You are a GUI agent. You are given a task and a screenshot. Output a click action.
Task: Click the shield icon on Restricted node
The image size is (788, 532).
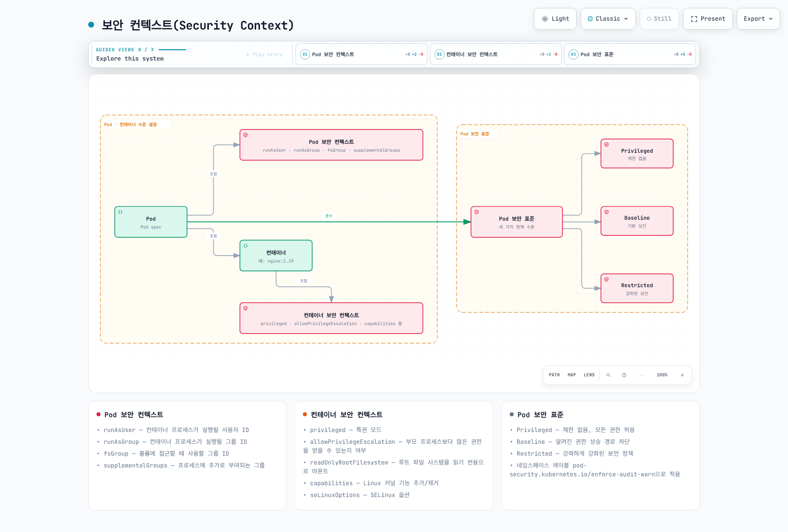(606, 279)
